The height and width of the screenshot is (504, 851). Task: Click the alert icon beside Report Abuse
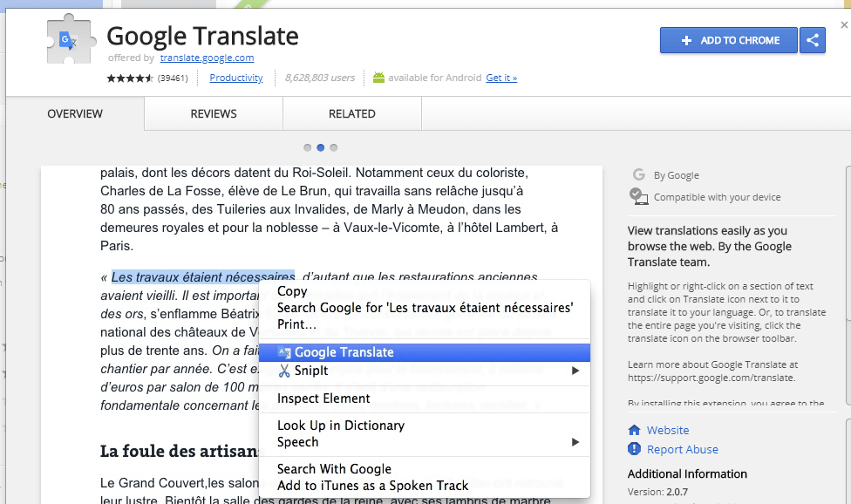coord(635,449)
